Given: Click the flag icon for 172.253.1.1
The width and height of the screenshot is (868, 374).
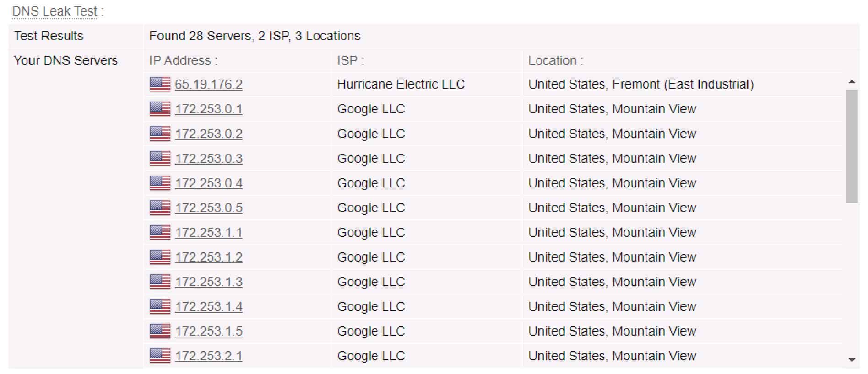Looking at the screenshot, I should (x=160, y=232).
